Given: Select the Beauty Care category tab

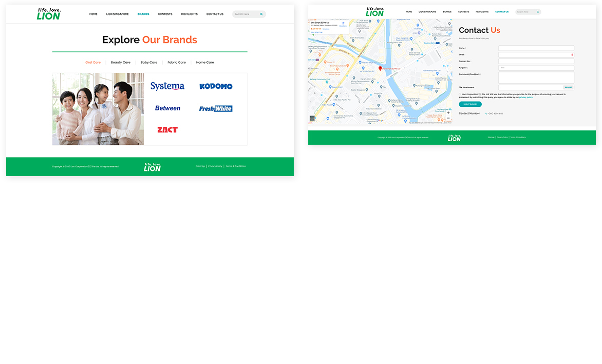Looking at the screenshot, I should [121, 62].
